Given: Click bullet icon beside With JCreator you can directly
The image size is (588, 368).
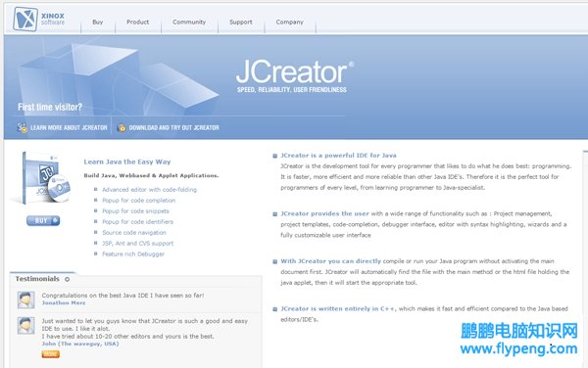Looking at the screenshot, I should tap(274, 261).
